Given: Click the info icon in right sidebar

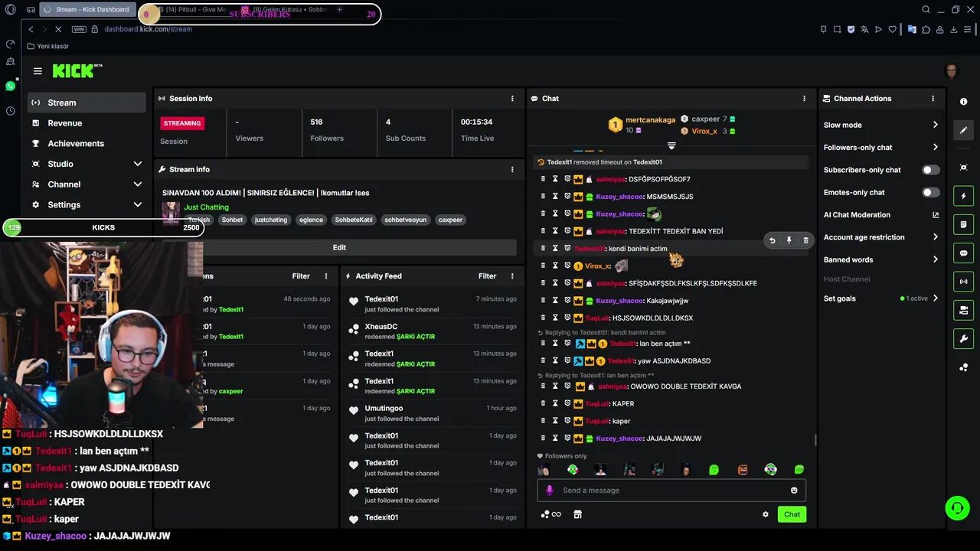Looking at the screenshot, I should (x=963, y=102).
